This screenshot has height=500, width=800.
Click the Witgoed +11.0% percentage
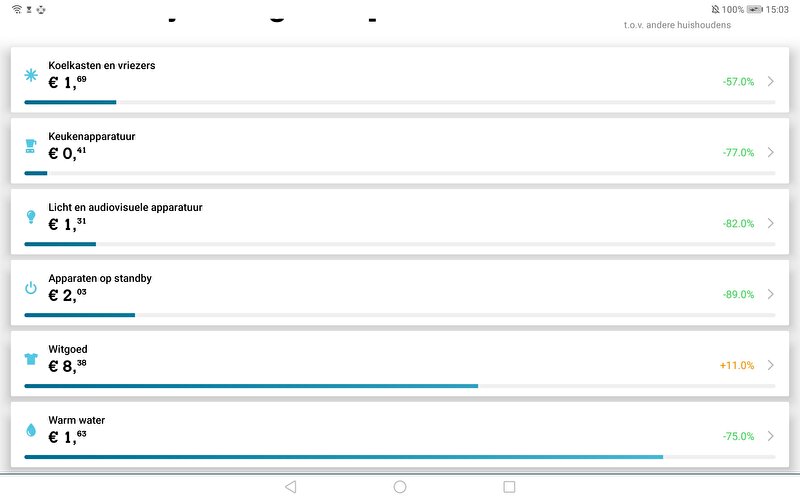737,366
